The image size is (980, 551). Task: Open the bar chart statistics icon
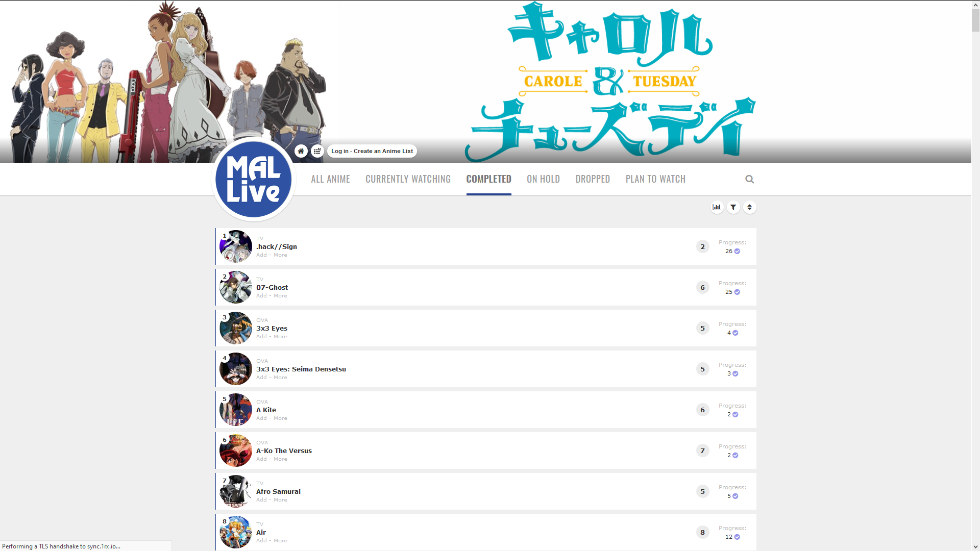(x=717, y=207)
